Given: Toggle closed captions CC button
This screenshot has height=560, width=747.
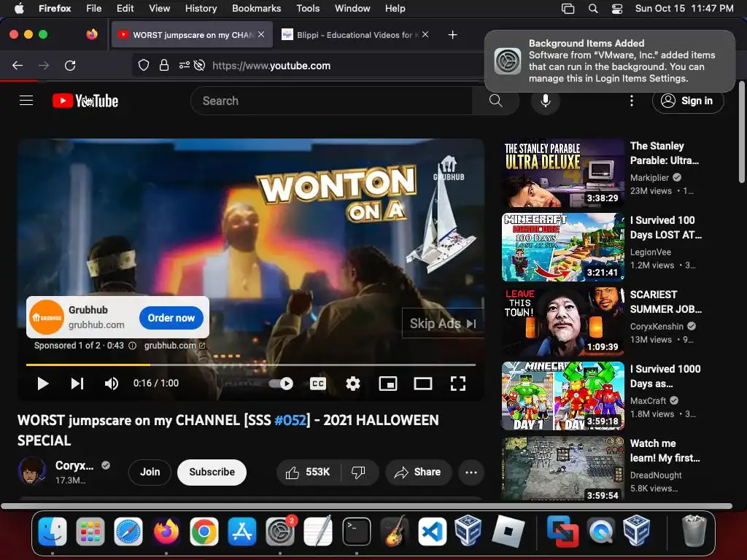Looking at the screenshot, I should click(x=318, y=384).
